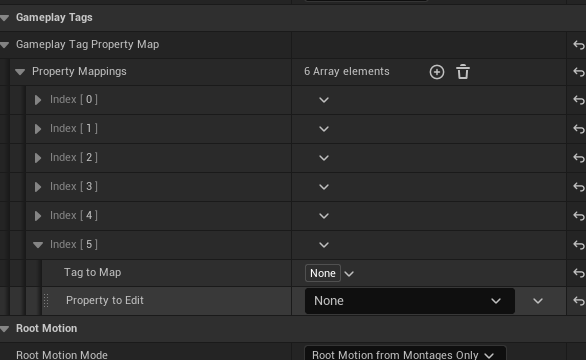Select the Property to Edit label
Image resolution: width=586 pixels, height=360 pixels.
click(105, 301)
